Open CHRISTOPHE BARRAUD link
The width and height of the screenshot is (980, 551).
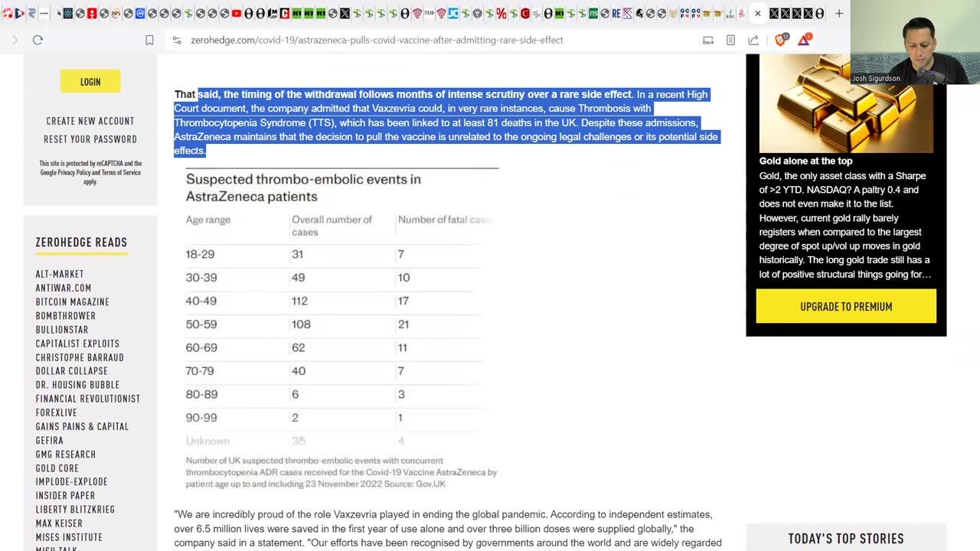tap(80, 357)
